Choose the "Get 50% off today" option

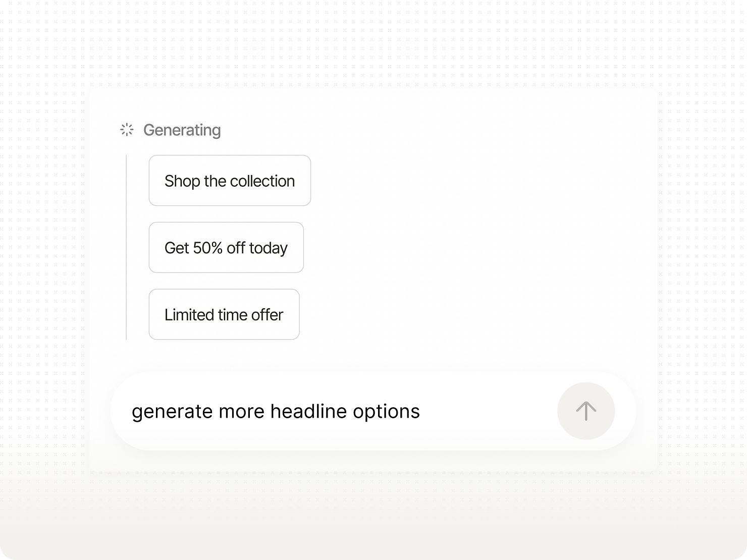[226, 248]
